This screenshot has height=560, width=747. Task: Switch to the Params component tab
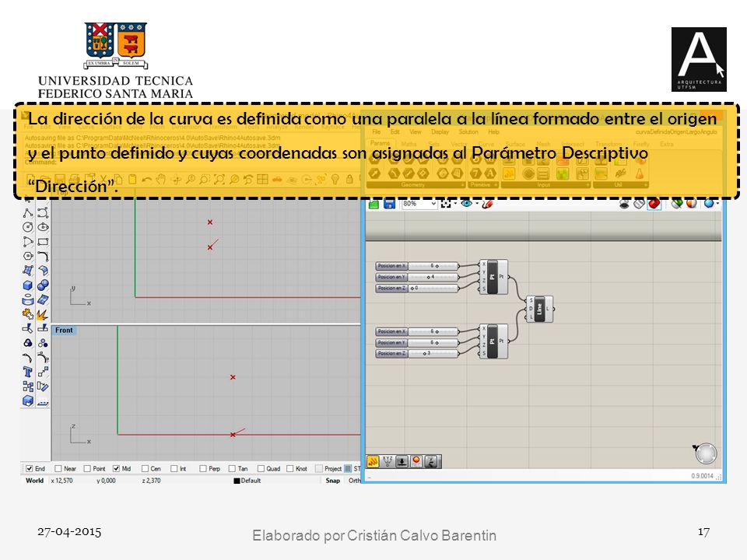click(380, 143)
